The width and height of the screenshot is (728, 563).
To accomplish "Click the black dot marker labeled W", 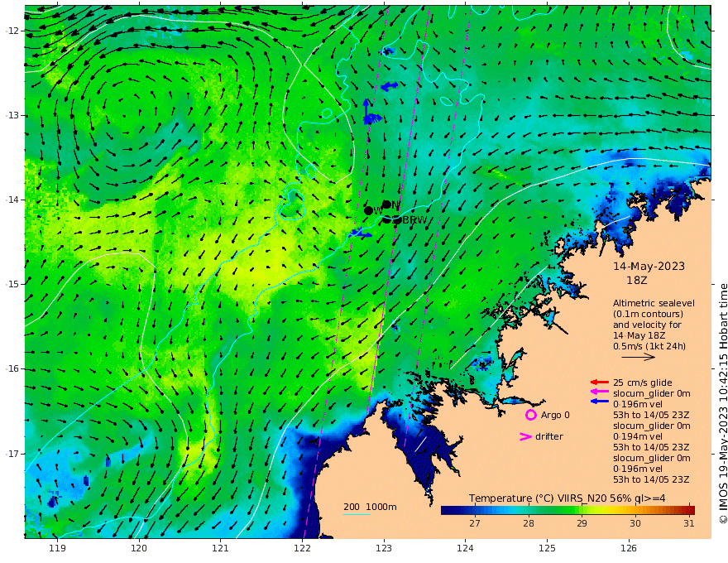I will tap(369, 210).
